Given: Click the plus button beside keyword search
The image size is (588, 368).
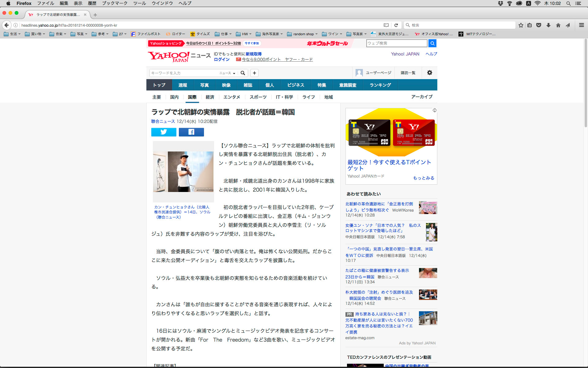Looking at the screenshot, I should 254,73.
